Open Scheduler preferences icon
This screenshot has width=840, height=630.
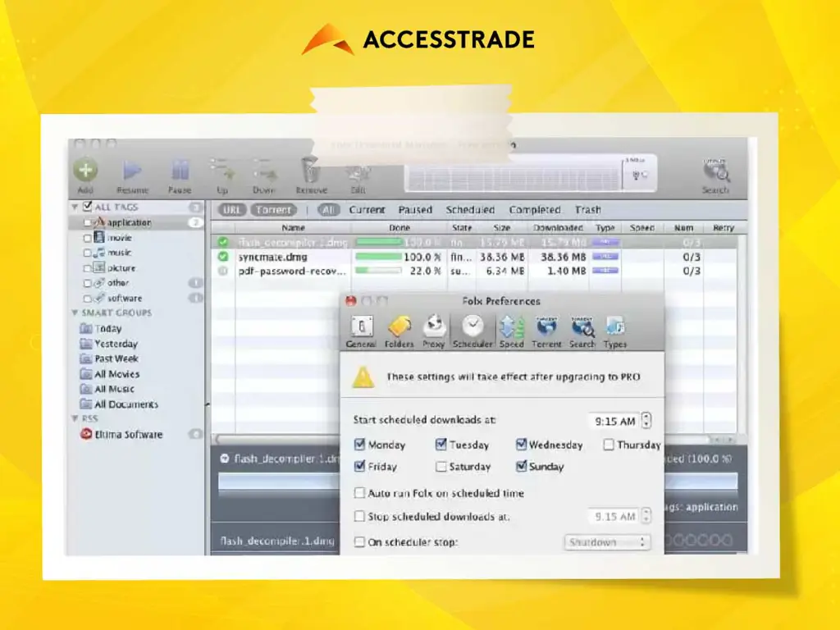pyautogui.click(x=472, y=326)
